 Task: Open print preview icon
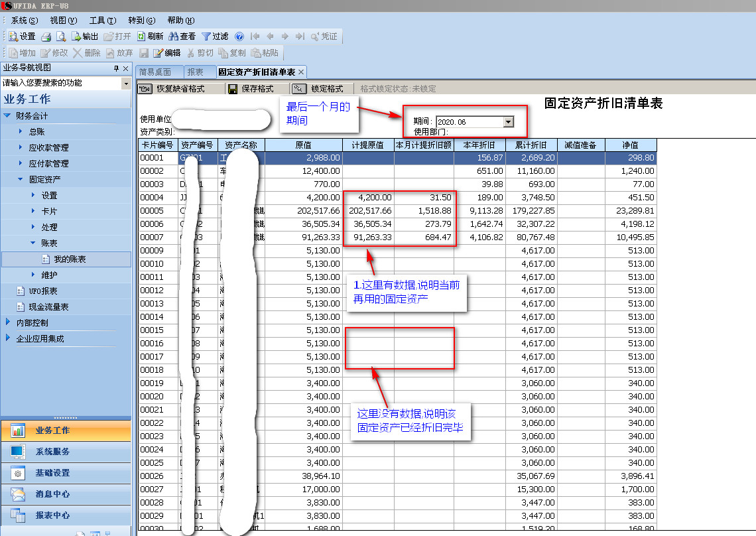61,36
